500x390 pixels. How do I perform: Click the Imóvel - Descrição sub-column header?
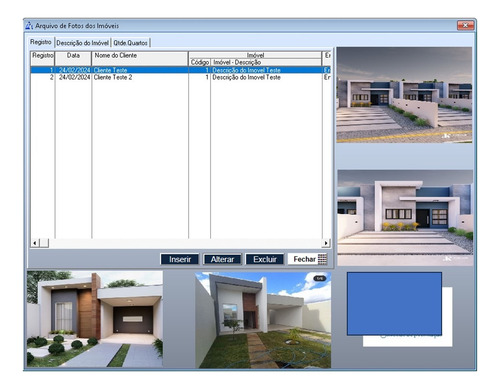(266, 62)
